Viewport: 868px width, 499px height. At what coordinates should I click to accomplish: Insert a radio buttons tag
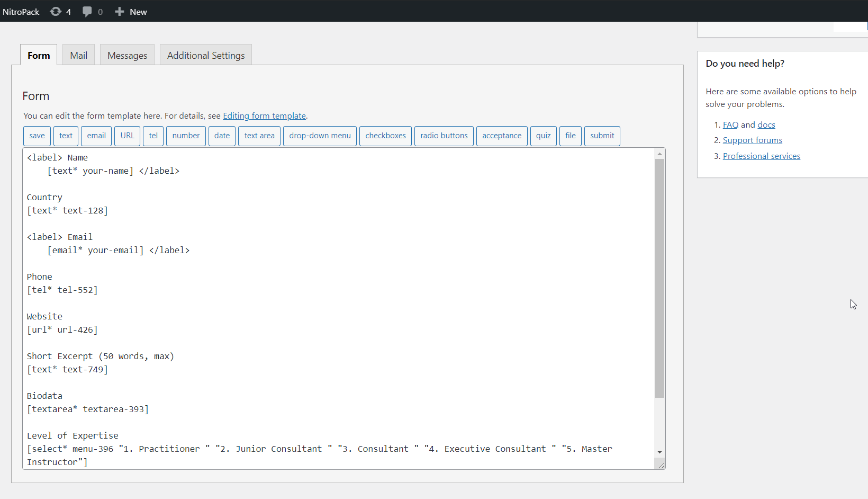[x=444, y=136]
